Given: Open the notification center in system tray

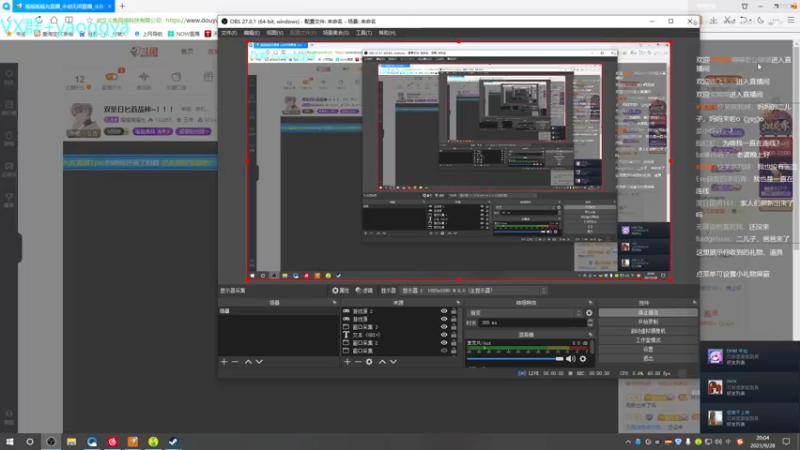Looking at the screenshot, I should pyautogui.click(x=786, y=441).
